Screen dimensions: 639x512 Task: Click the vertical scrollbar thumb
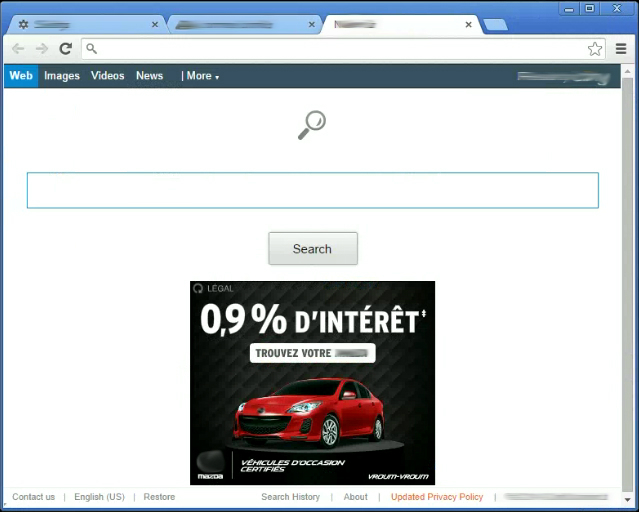(628, 285)
